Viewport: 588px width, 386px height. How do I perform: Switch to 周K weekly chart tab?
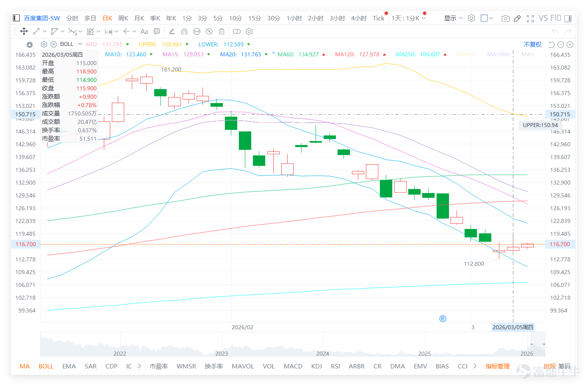click(x=123, y=18)
